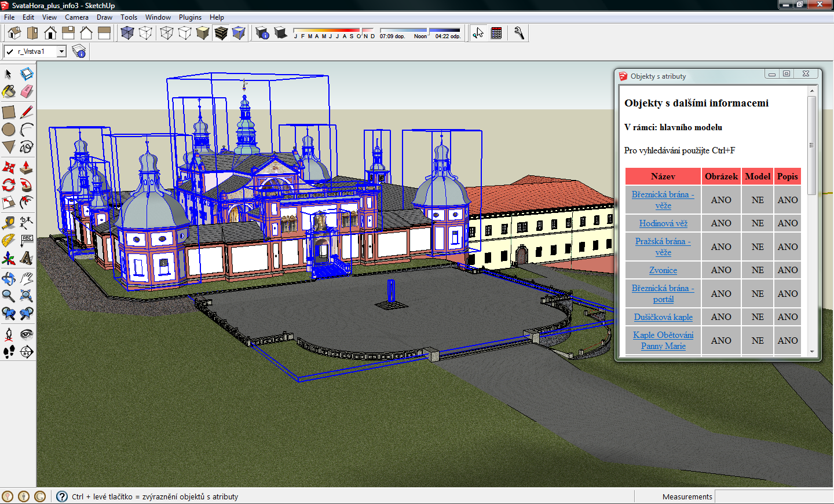834x504 pixels.
Task: Open the Window menu
Action: [158, 17]
